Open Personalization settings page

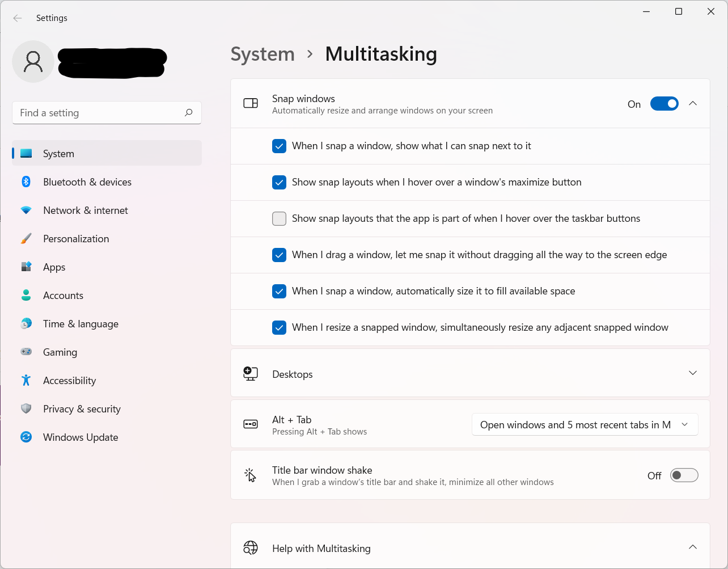pyautogui.click(x=107, y=239)
